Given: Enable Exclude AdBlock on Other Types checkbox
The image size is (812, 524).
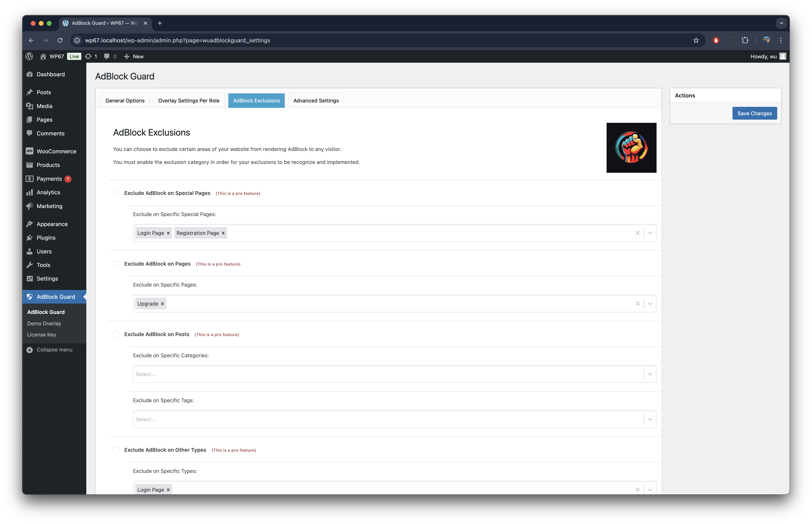Looking at the screenshot, I should pos(116,450).
